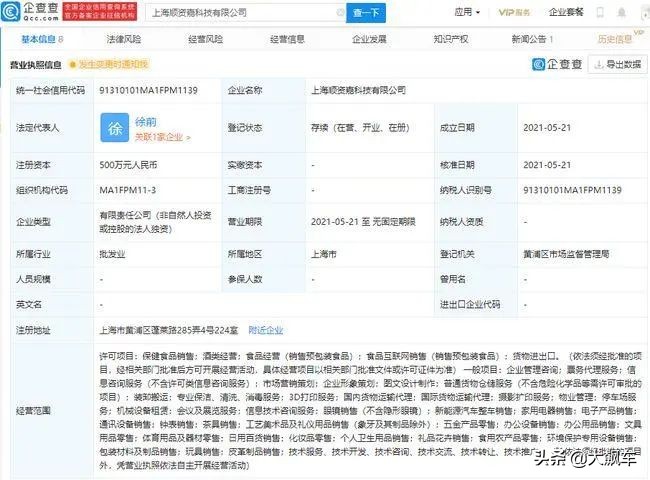Select 成立日期 value 2021-05-21
This screenshot has width=650, height=480.
tap(547, 128)
